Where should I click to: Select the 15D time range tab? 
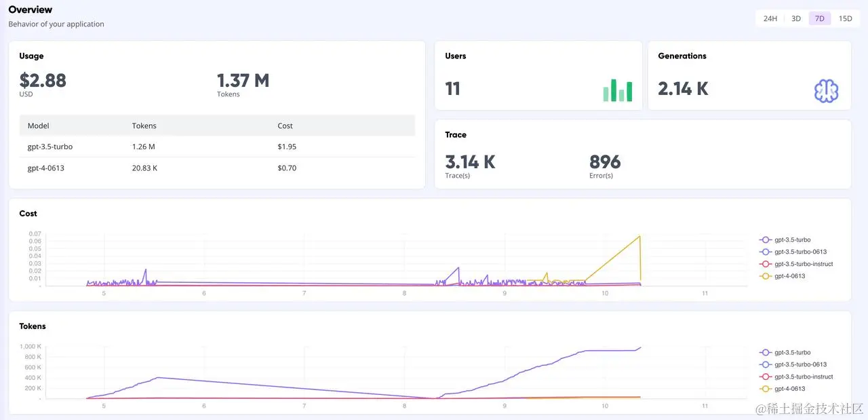(845, 18)
